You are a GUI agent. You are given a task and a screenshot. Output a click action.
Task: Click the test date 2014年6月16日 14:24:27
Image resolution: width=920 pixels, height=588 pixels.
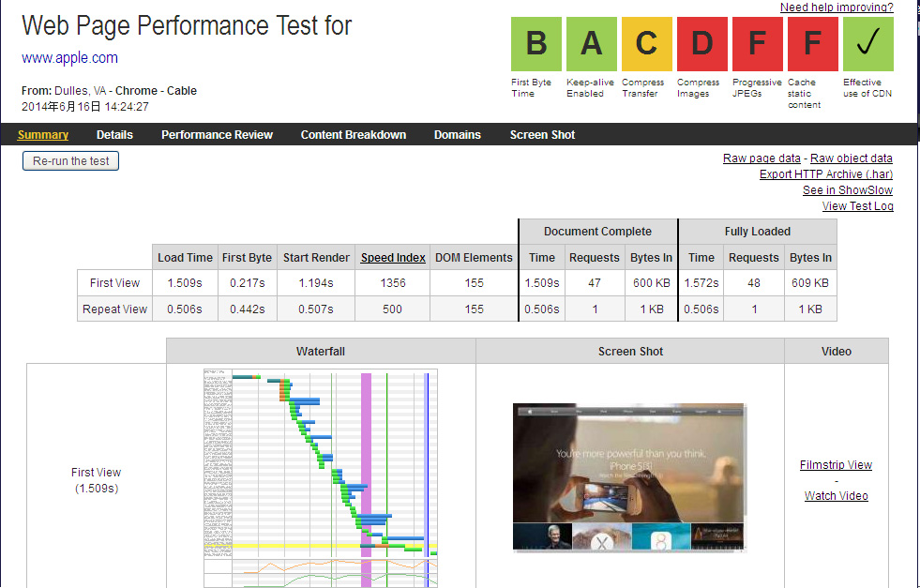pos(85,106)
